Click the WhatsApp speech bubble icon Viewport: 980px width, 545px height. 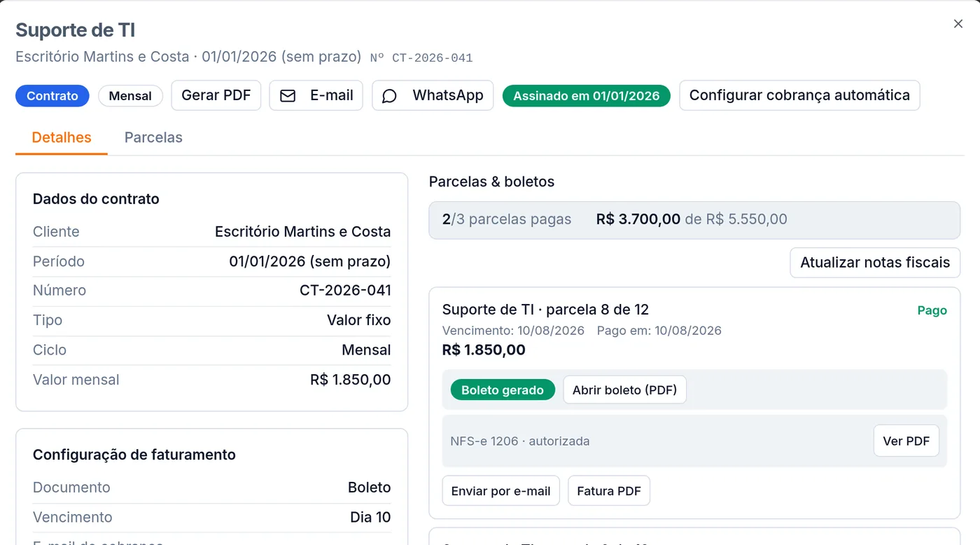(x=390, y=96)
